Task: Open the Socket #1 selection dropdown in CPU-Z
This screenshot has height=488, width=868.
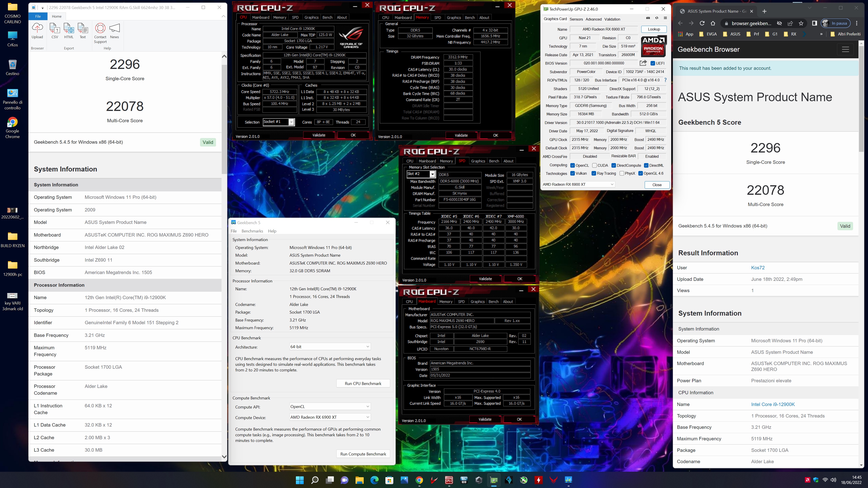Action: click(278, 122)
